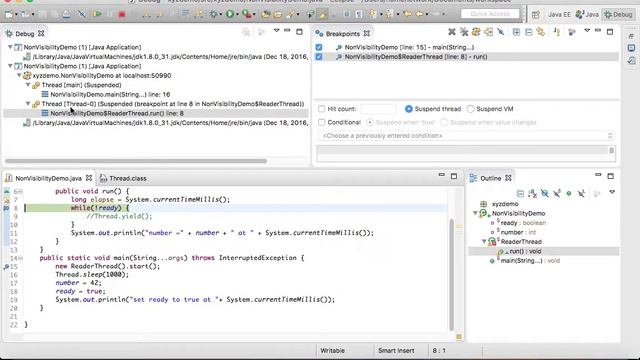Open Debug view menu dropdown arrow
Image resolution: width=640 pixels, height=360 pixels.
(x=276, y=31)
